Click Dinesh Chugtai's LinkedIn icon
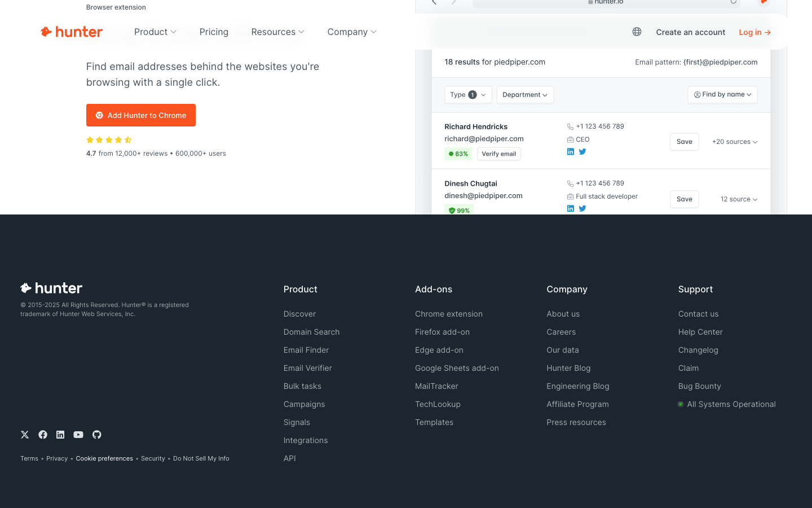Screen dimensions: 812x508 (x=571, y=209)
